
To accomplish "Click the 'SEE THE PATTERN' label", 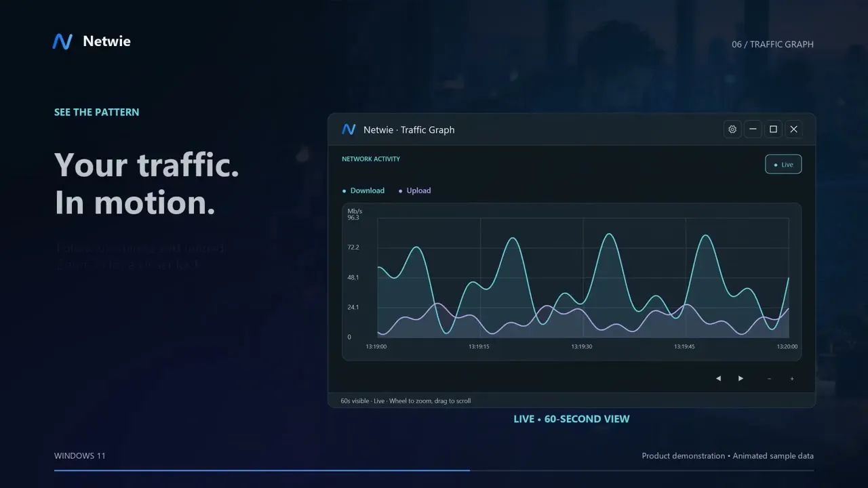I will (97, 113).
